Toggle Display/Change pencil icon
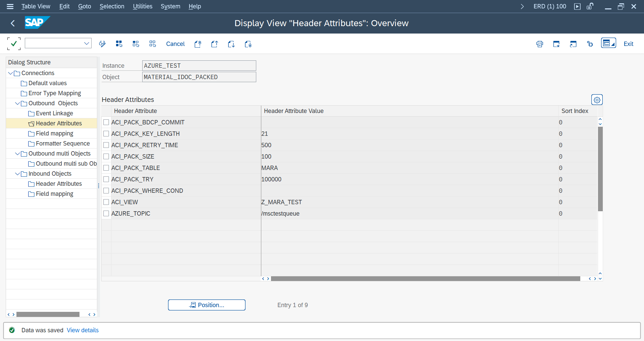Viewport: 644px width, 341px height. [102, 44]
